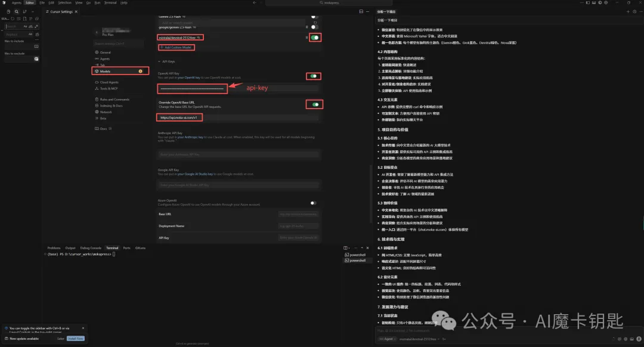Open the customize layout icon at top right
644x347 pixels.
tap(606, 3)
